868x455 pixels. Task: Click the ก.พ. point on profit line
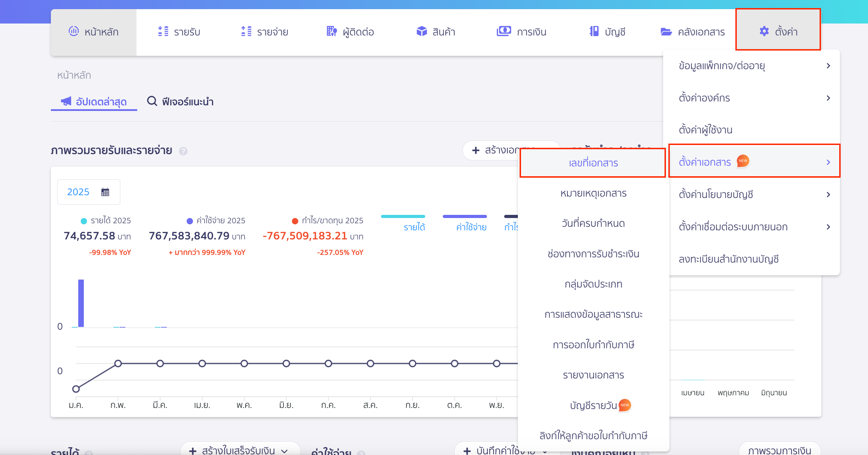(118, 363)
